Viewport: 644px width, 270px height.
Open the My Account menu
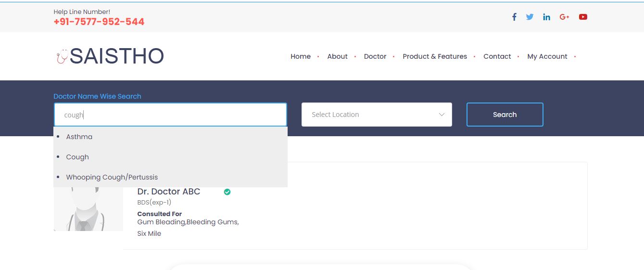tap(547, 56)
